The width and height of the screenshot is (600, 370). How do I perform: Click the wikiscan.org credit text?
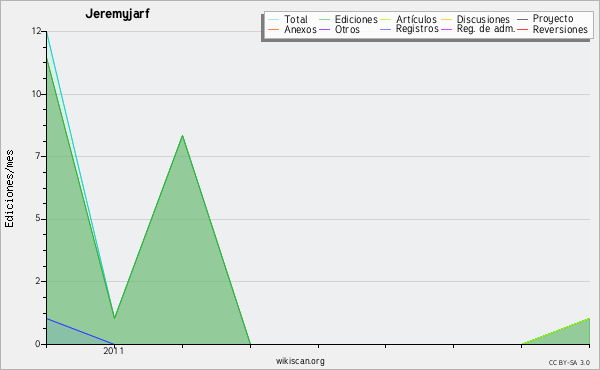[300, 361]
